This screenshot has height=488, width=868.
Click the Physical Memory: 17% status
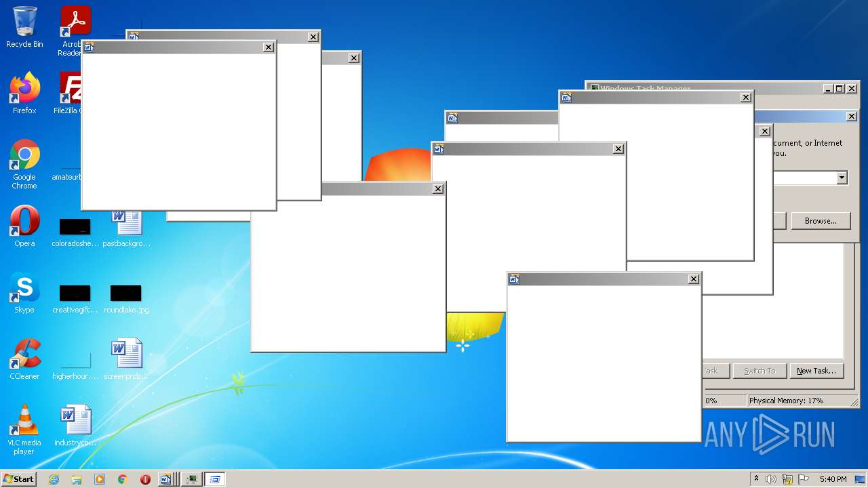pyautogui.click(x=786, y=401)
